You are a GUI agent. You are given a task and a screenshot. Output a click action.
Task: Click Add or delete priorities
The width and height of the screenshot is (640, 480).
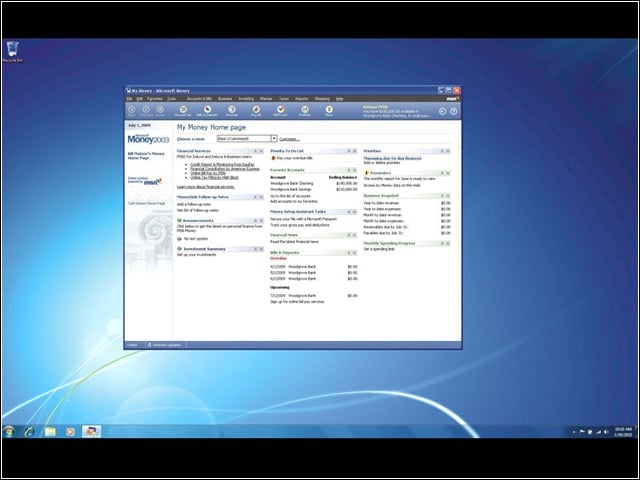(382, 162)
